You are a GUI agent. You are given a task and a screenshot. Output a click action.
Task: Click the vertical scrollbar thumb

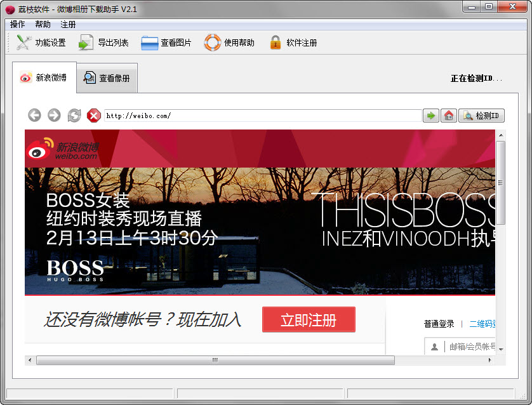(x=501, y=183)
